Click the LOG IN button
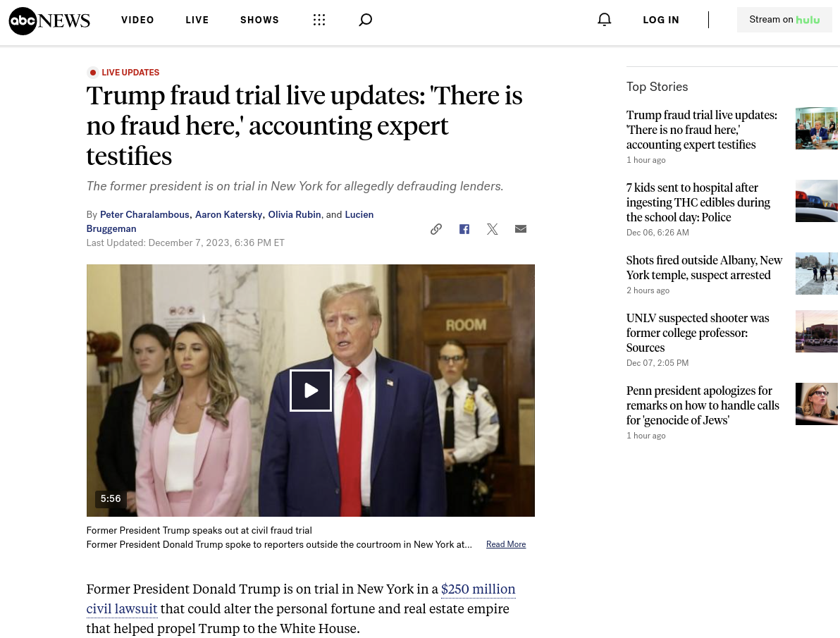This screenshot has height=638, width=840. tap(661, 20)
